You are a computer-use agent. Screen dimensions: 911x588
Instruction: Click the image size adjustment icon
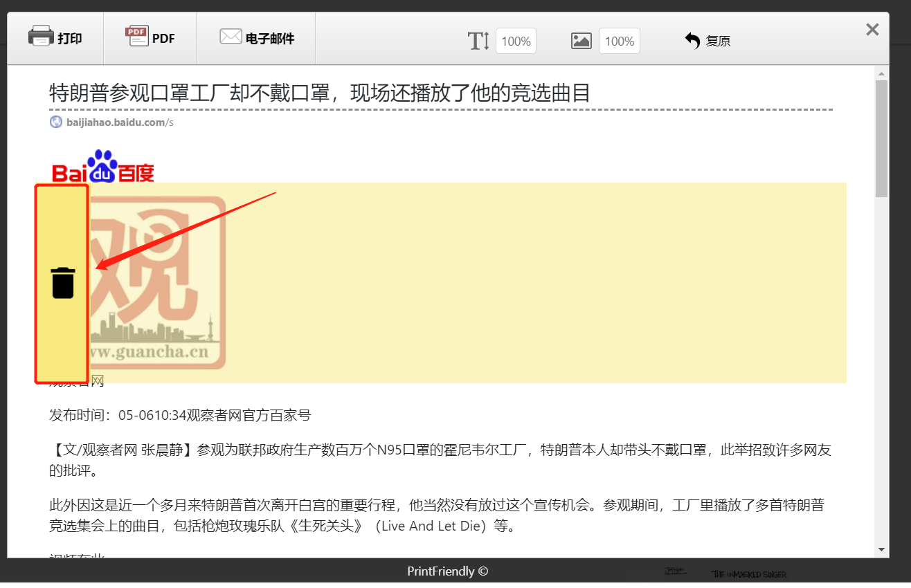click(x=581, y=41)
